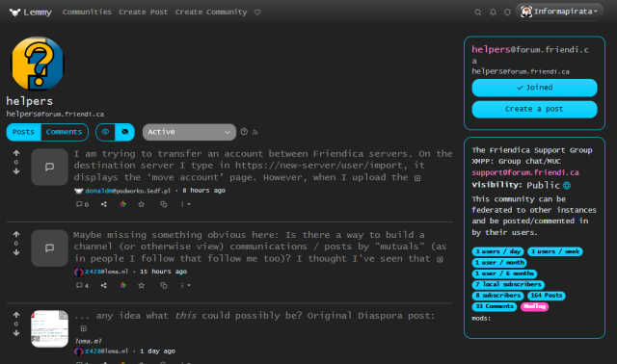Screen dimensions: 617x364
Task: Open support@forum.friendi.ca link
Action: pyautogui.click(x=525, y=172)
